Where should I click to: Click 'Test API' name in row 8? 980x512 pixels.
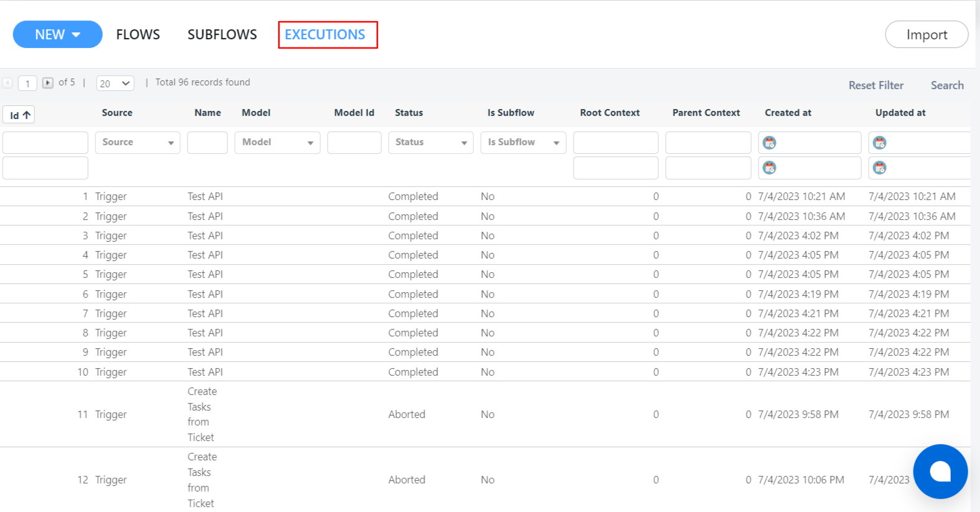point(205,333)
